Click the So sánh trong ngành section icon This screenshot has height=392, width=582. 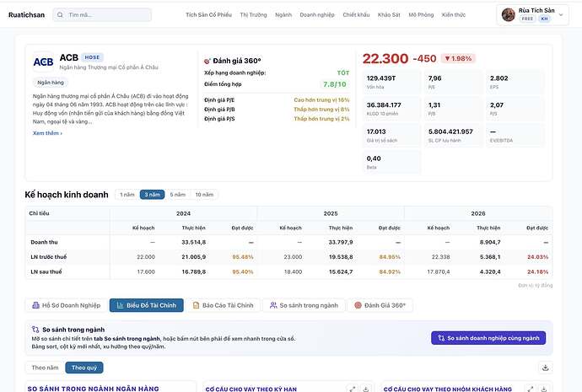click(35, 330)
